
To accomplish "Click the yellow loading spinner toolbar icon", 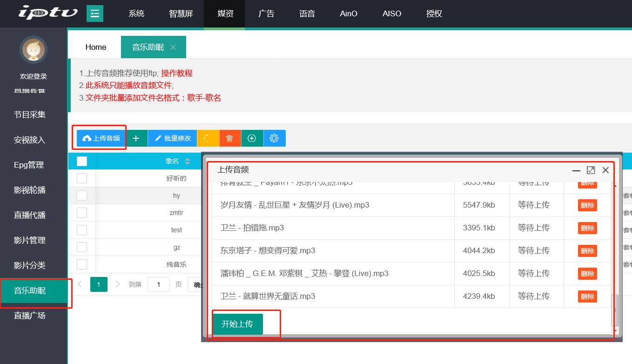I will pos(208,138).
